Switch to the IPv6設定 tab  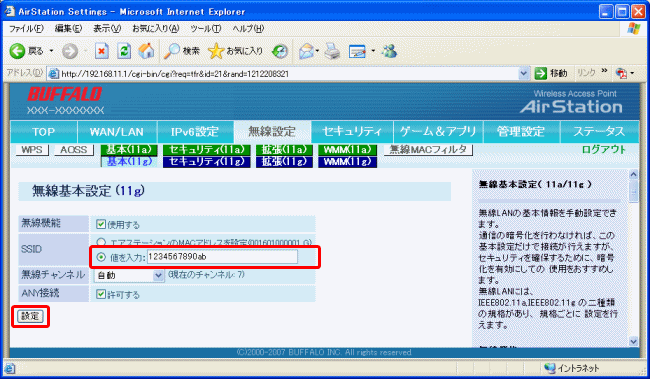195,132
